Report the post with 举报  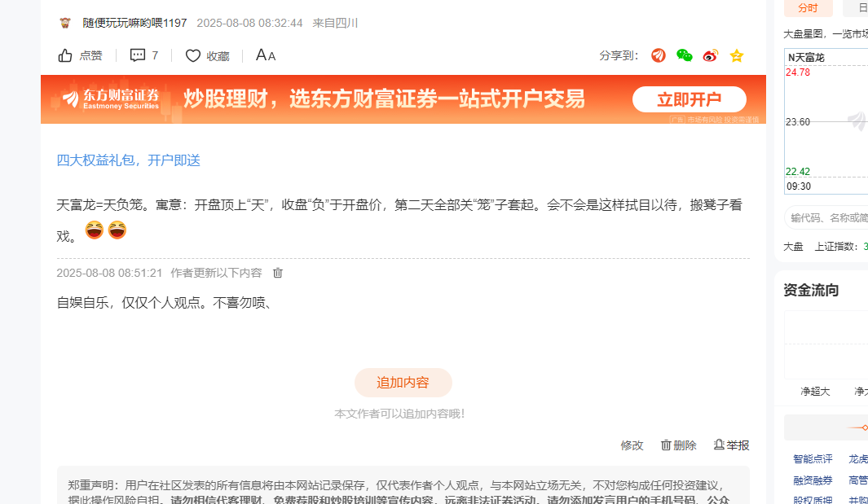pyautogui.click(x=731, y=445)
